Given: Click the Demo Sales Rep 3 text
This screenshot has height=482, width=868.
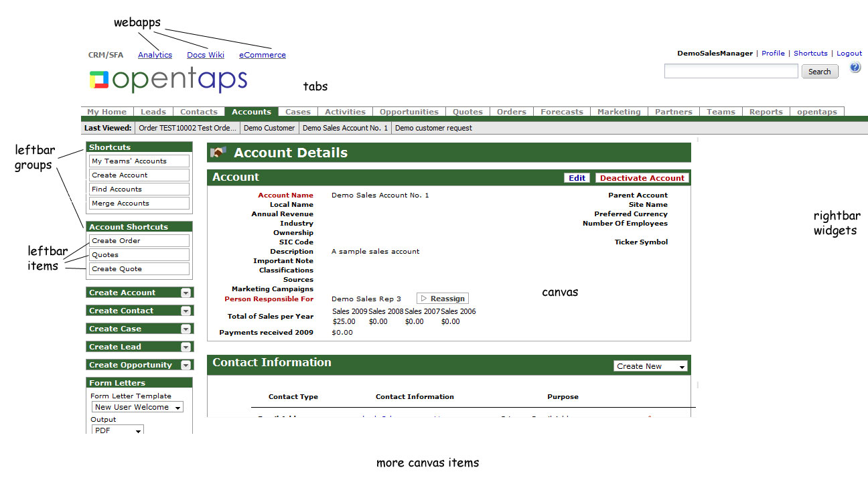Looking at the screenshot, I should pos(366,299).
